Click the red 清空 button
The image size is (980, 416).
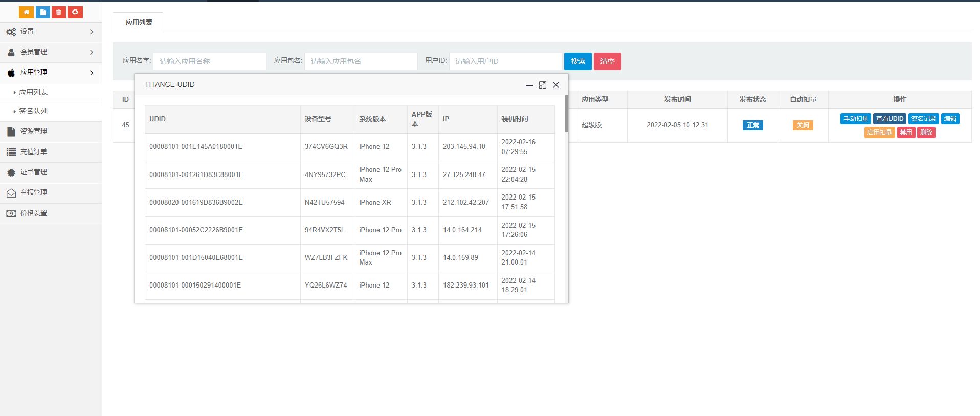[608, 61]
